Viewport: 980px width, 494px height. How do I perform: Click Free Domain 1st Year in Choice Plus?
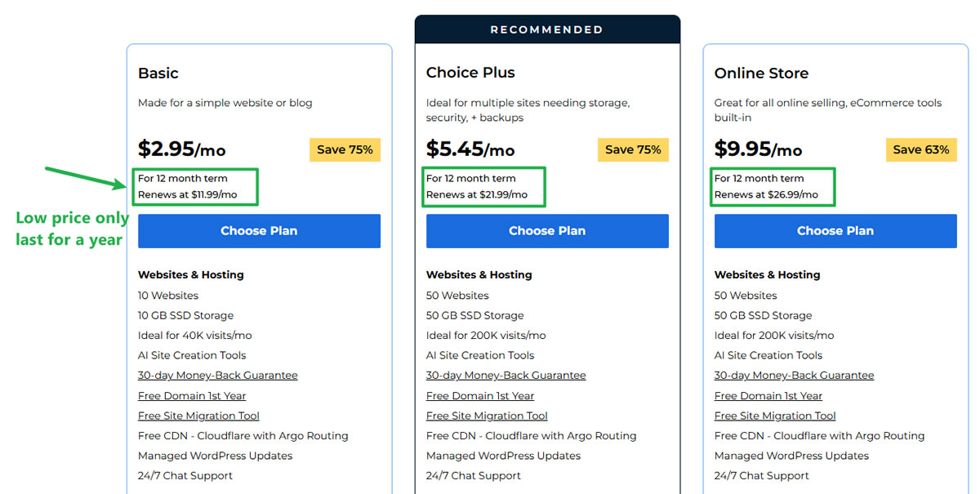coord(480,396)
